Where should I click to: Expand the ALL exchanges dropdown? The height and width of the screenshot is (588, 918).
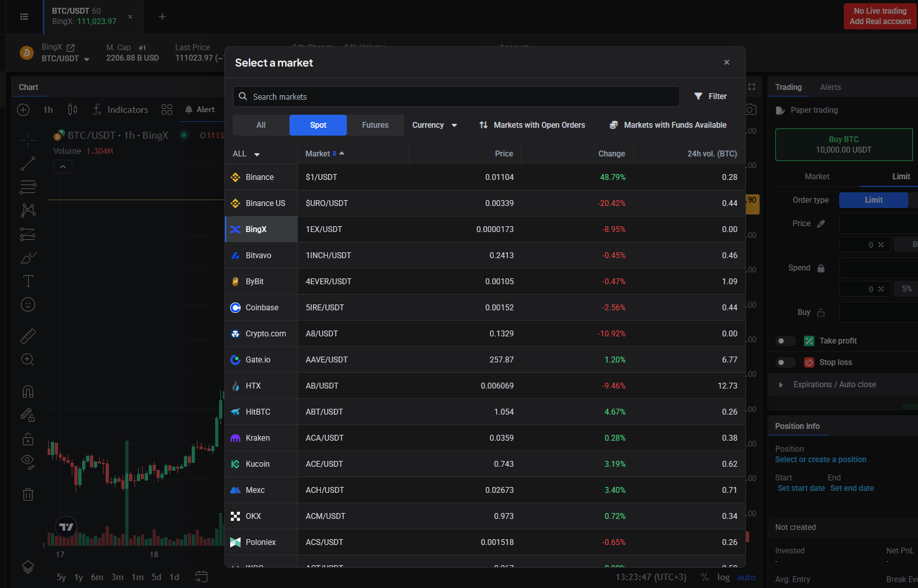tap(246, 154)
